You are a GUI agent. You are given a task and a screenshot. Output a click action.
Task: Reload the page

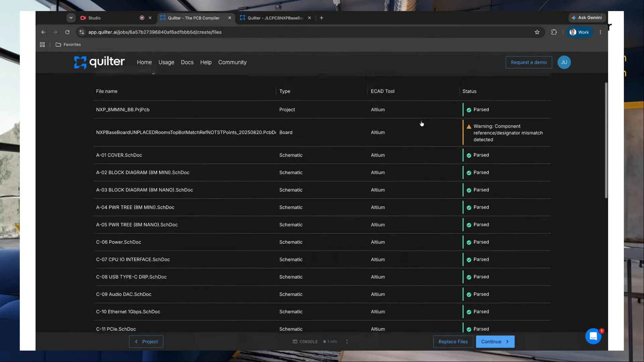coord(67,32)
